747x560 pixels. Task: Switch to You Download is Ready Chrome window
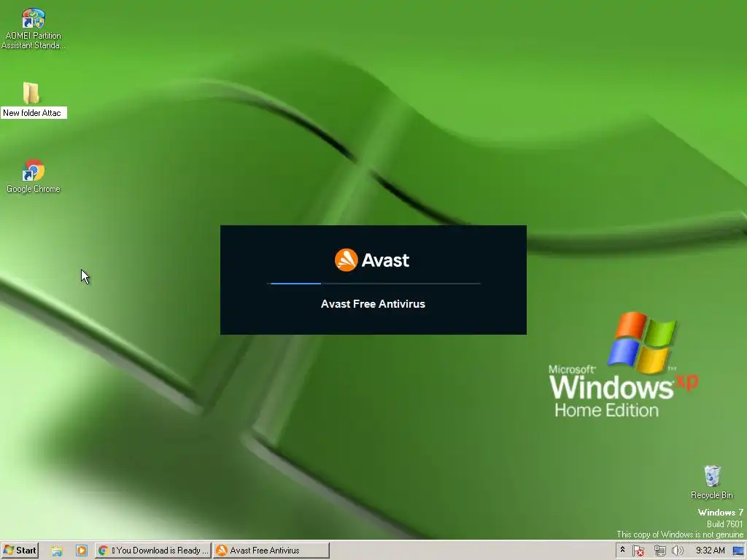[x=153, y=551]
